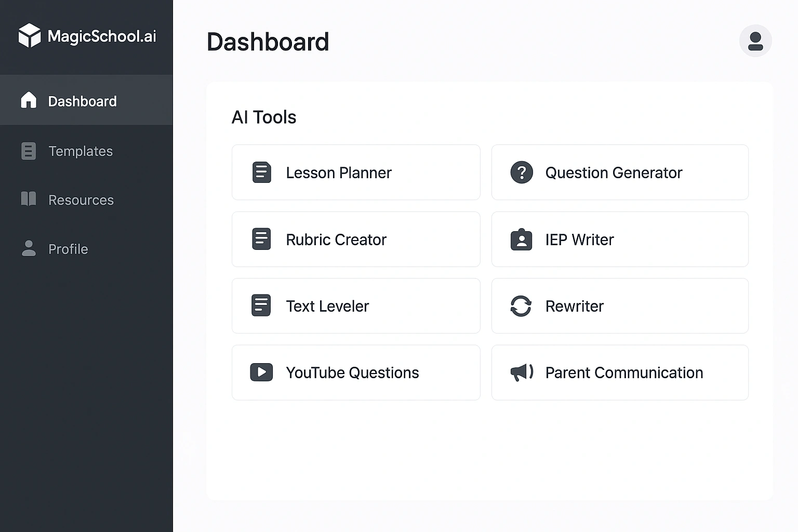Select Dashboard in the sidebar navigation
798x532 pixels.
[82, 101]
